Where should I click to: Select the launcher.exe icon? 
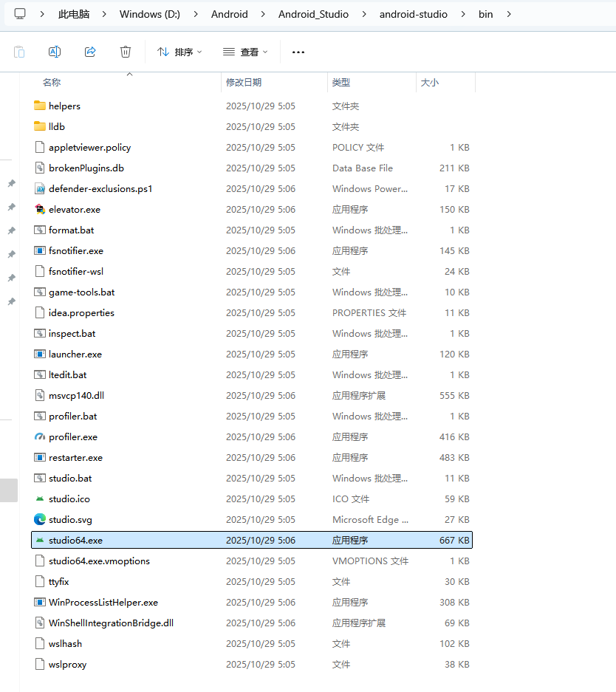click(40, 354)
